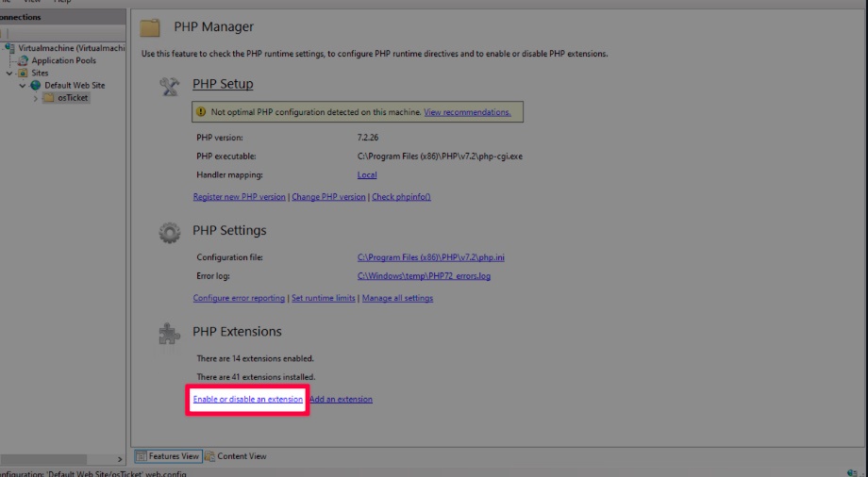Screen dimensions: 868x477
Task: Expand the osTicket tree node
Action: click(36, 98)
